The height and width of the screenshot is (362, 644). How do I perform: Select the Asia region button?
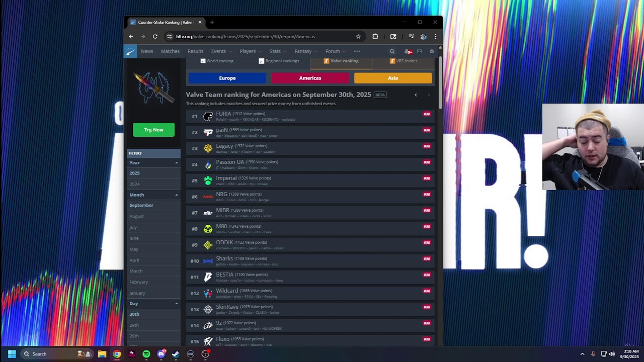coord(393,78)
